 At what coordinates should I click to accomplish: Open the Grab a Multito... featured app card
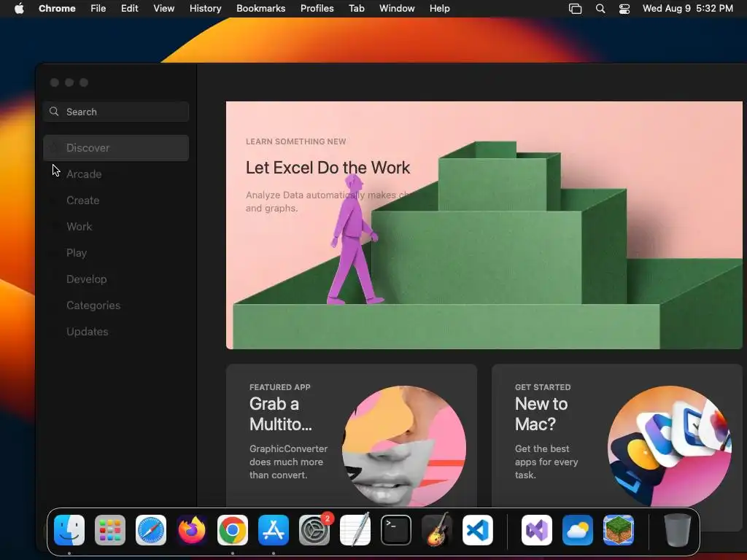point(352,436)
